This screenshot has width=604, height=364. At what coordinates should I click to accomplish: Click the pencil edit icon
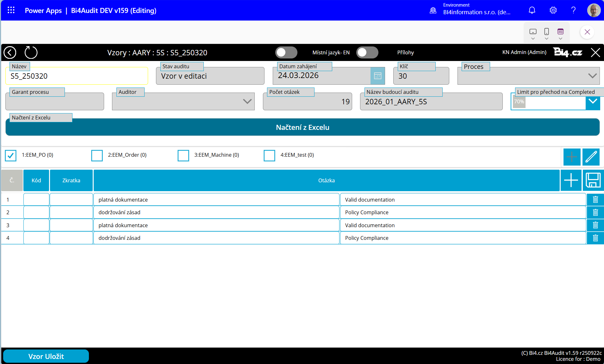[x=591, y=157]
